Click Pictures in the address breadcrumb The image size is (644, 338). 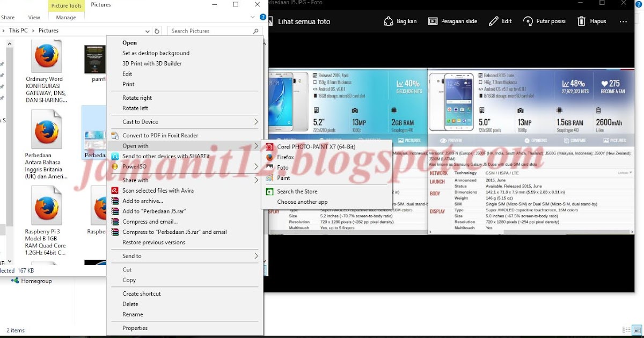tap(48, 31)
